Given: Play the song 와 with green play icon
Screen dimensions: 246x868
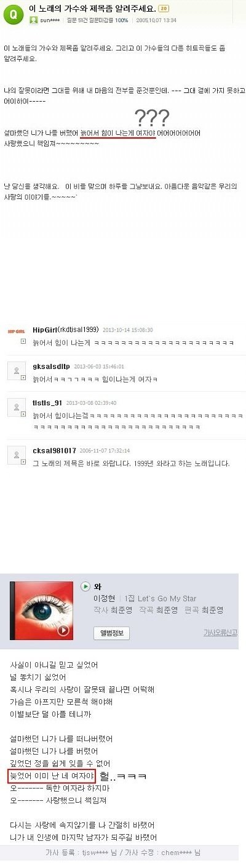Looking at the screenshot, I should pyautogui.click(x=86, y=586).
